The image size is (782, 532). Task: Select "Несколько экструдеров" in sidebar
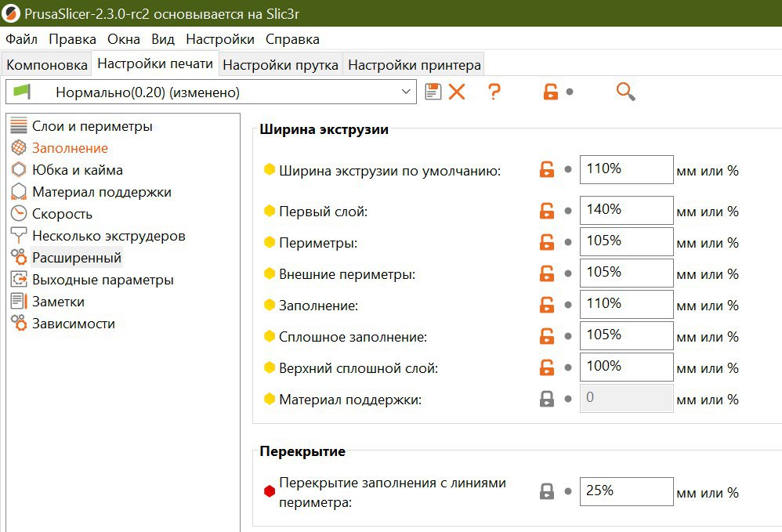tap(109, 236)
